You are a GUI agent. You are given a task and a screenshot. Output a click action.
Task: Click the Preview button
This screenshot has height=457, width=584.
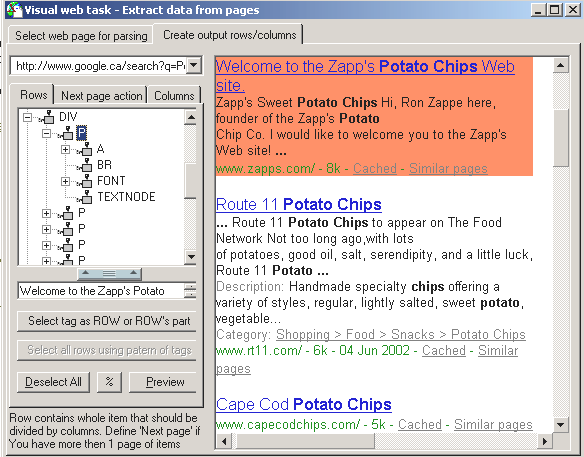162,382
